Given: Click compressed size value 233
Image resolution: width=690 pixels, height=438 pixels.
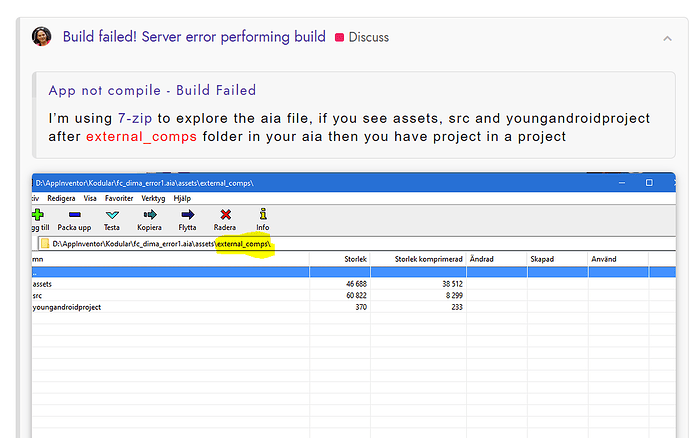Looking at the screenshot, I should pos(457,307).
